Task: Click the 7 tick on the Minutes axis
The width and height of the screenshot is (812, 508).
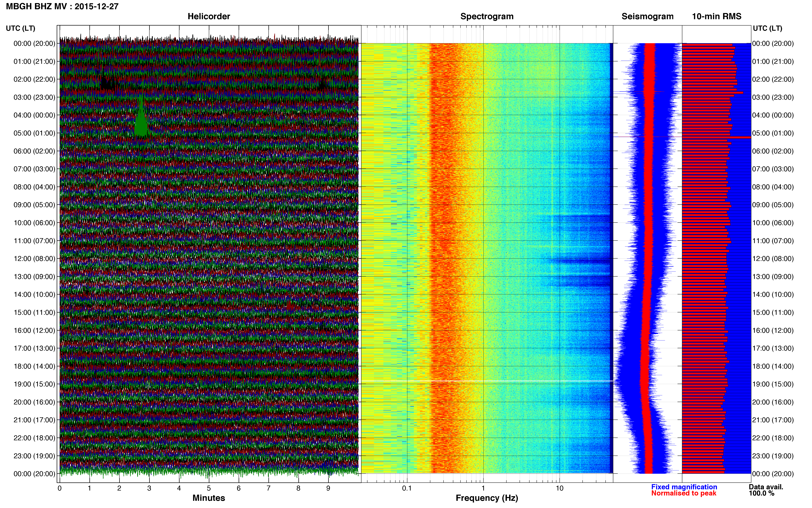Action: click(x=269, y=488)
